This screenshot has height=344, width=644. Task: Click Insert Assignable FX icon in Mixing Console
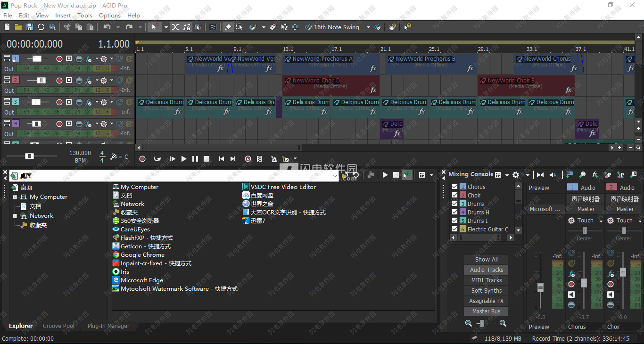595,175
